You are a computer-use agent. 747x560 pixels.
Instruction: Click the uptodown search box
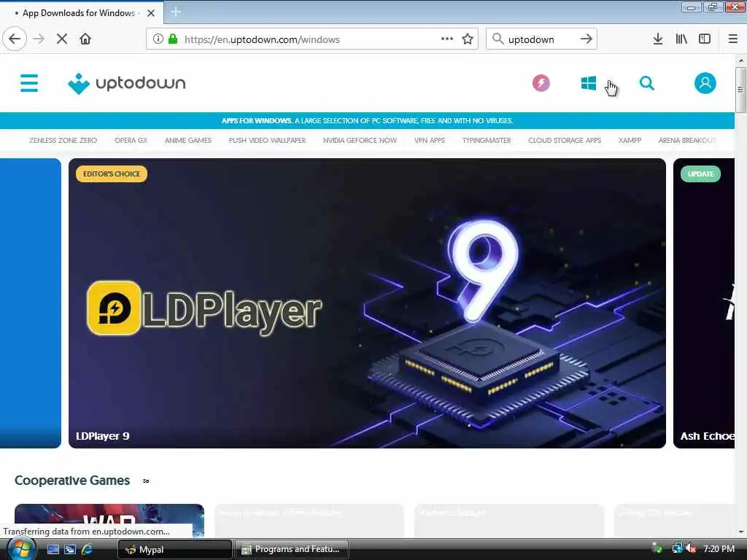[x=542, y=39]
